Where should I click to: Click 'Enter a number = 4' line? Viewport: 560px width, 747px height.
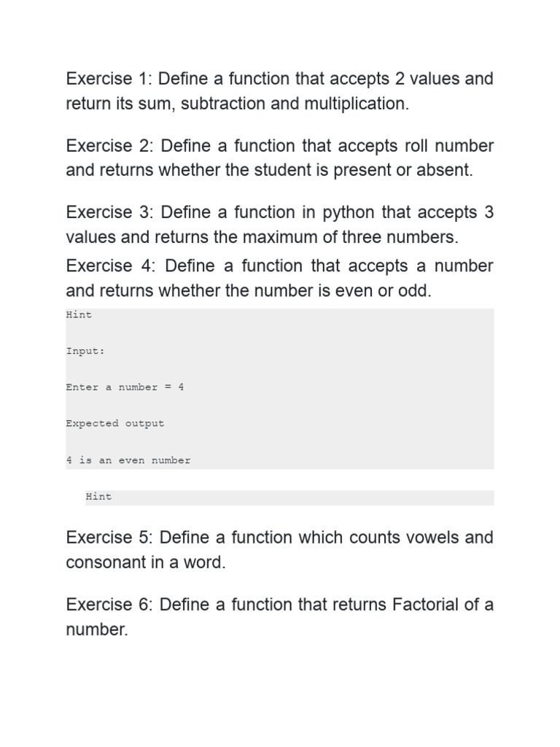coord(125,387)
